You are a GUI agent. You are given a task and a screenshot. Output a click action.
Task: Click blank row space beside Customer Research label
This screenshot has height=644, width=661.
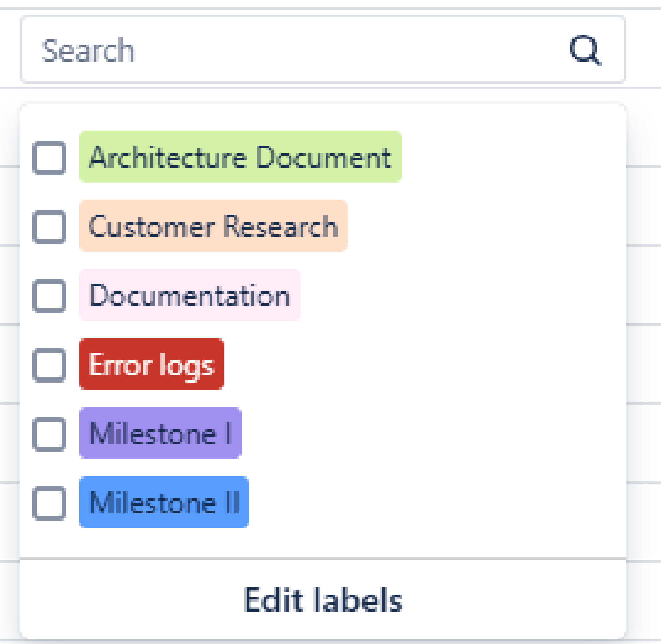473,226
